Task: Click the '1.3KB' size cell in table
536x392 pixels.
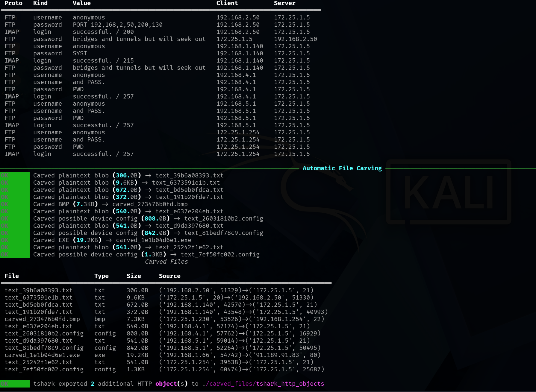Action: pyautogui.click(x=136, y=370)
